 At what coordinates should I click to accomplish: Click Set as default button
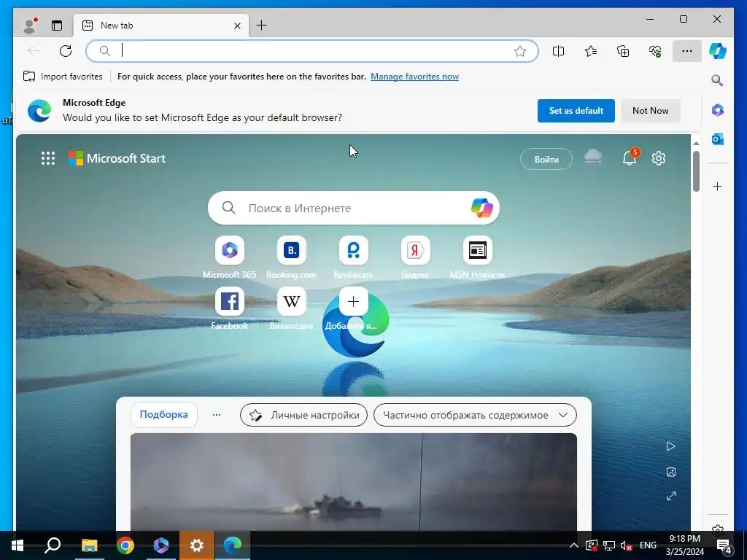point(576,111)
